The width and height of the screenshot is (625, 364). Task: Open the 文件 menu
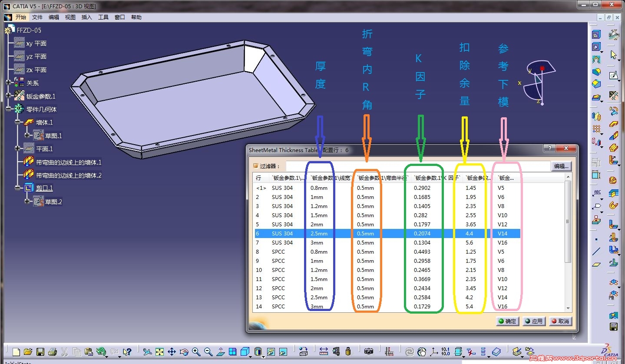click(x=37, y=17)
